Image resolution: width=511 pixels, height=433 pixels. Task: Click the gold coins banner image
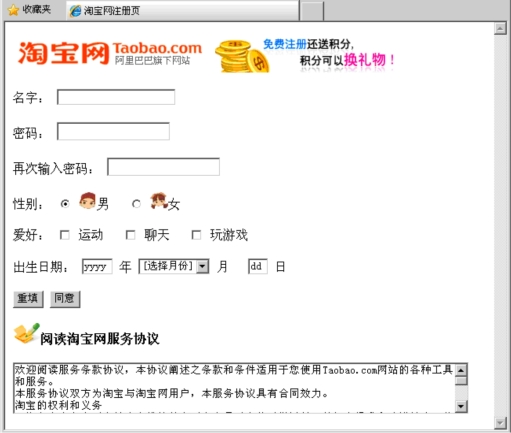click(x=242, y=56)
